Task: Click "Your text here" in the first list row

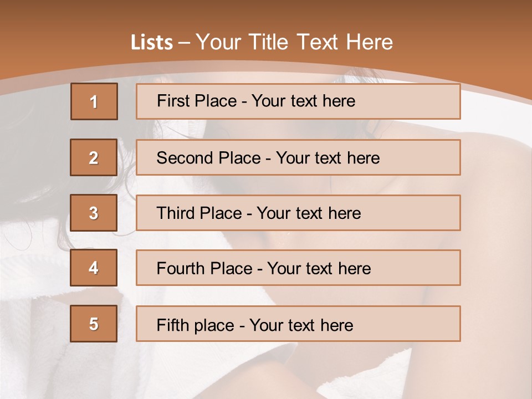Action: [303, 101]
